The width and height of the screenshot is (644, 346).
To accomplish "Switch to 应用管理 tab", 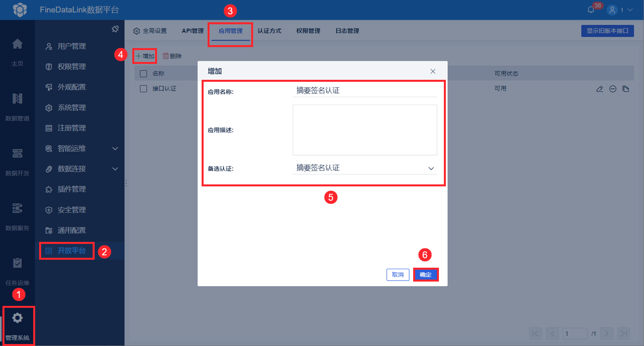I will coord(230,31).
